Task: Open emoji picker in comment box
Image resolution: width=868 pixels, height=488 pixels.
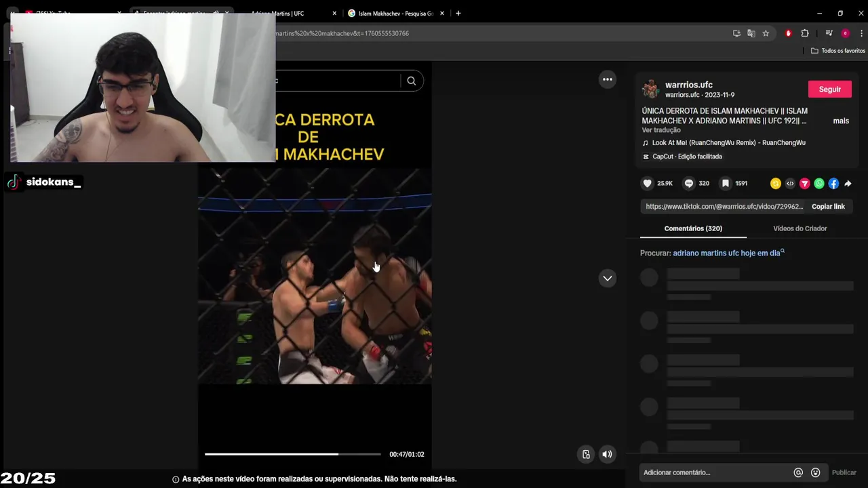Action: (816, 472)
